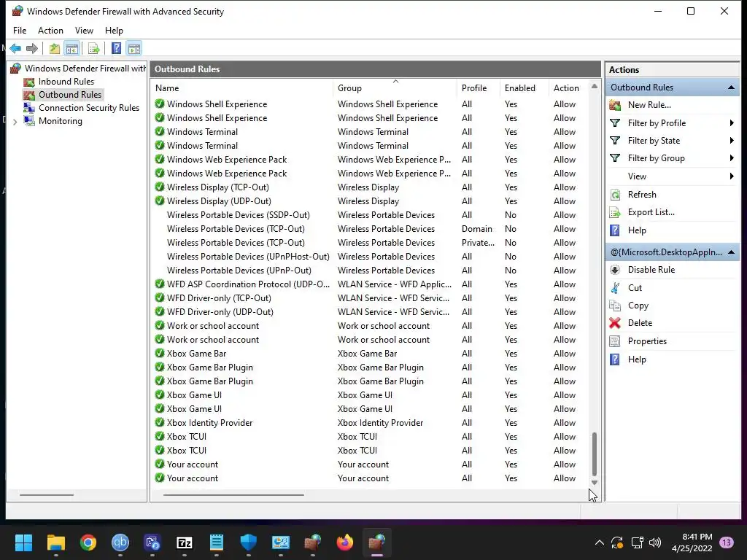Viewport: 747px width, 560px height.
Task: Click New Rule... action
Action: (649, 105)
